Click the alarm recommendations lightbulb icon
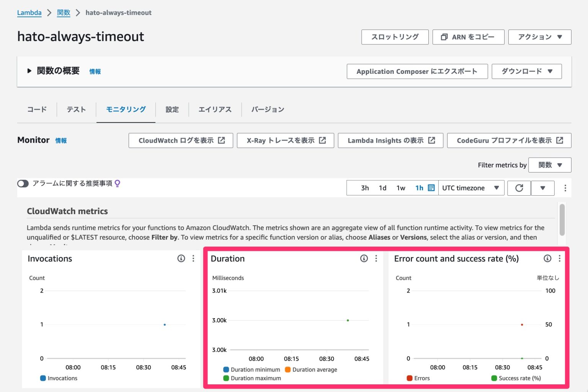 pyautogui.click(x=118, y=184)
